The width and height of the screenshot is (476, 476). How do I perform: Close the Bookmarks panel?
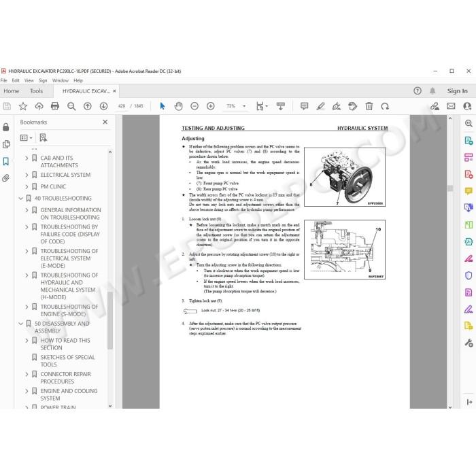click(x=105, y=122)
